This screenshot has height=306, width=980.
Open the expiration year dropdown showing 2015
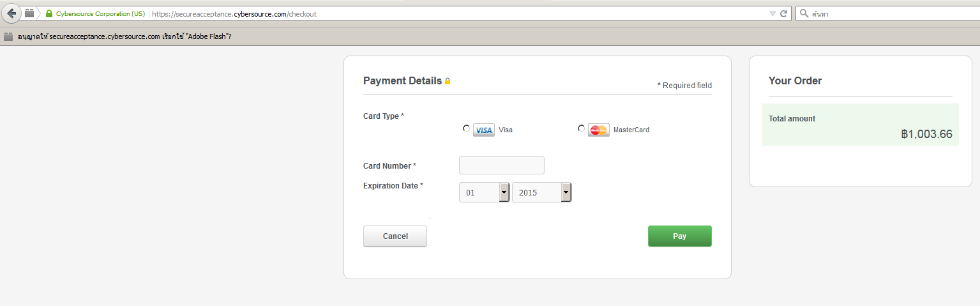coord(541,192)
